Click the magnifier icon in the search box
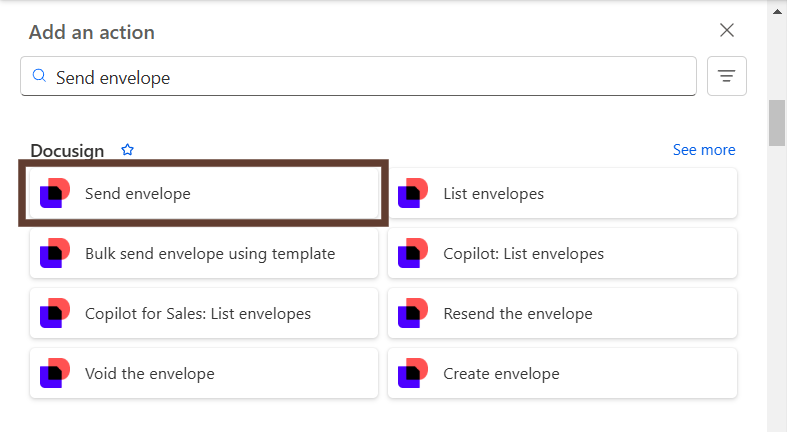 39,76
